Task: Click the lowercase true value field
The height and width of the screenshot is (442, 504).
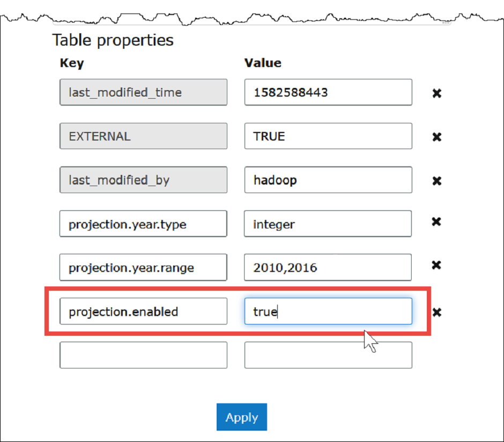Action: (328, 311)
